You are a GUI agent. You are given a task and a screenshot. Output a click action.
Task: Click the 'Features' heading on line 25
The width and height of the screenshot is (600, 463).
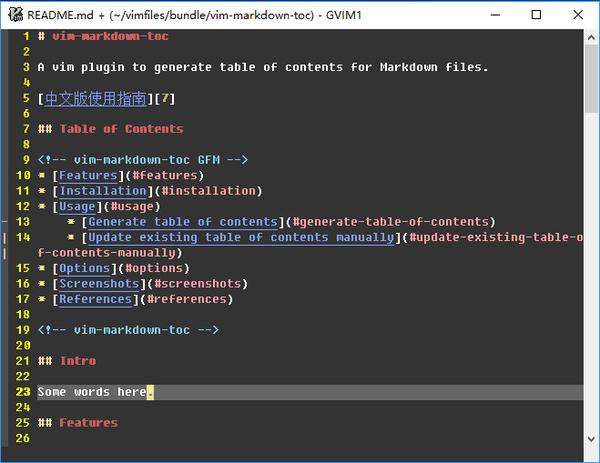click(89, 423)
